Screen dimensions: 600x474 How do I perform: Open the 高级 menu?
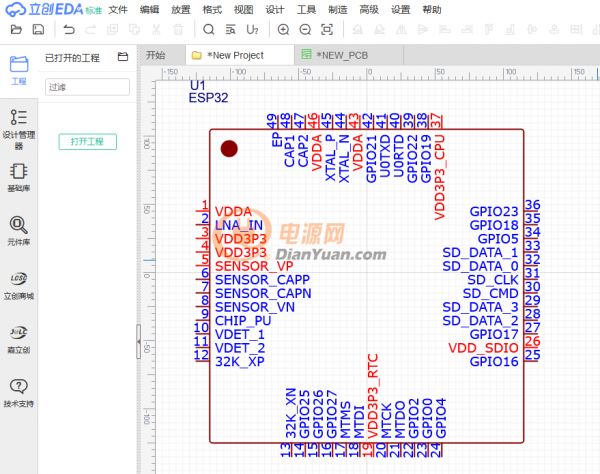pyautogui.click(x=369, y=10)
